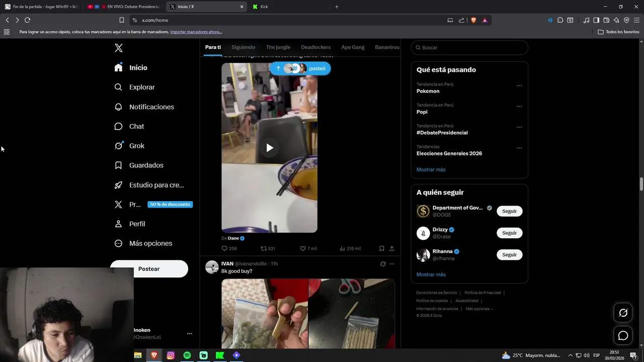Click the Grok icon on IVAN's post
644x362 pixels.
383,264
